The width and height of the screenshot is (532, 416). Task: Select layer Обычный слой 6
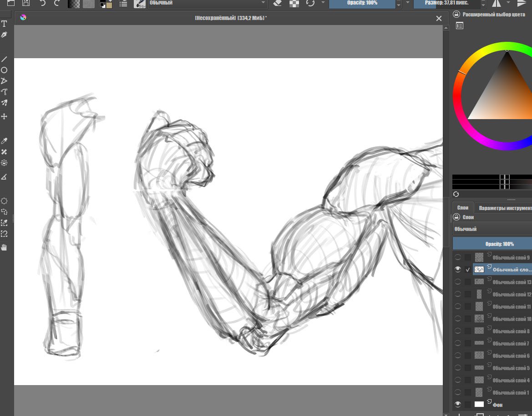pos(502,356)
